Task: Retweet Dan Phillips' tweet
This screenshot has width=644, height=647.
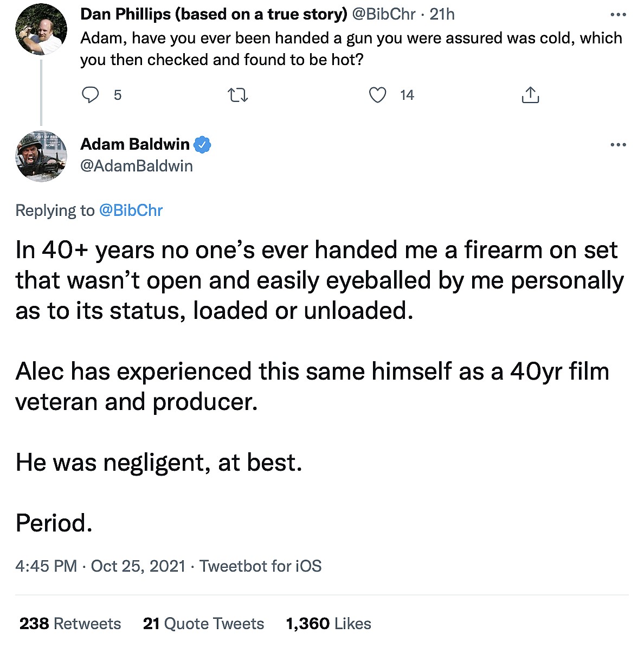Action: pos(237,95)
